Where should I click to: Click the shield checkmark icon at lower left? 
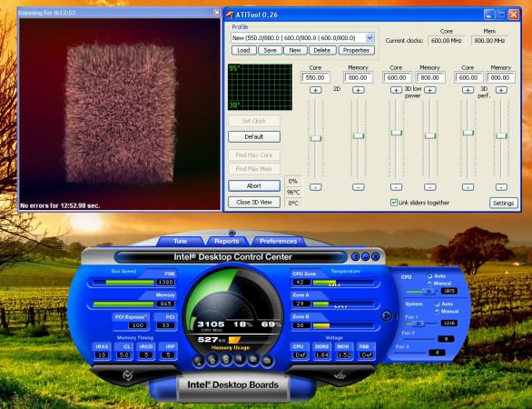(x=128, y=375)
